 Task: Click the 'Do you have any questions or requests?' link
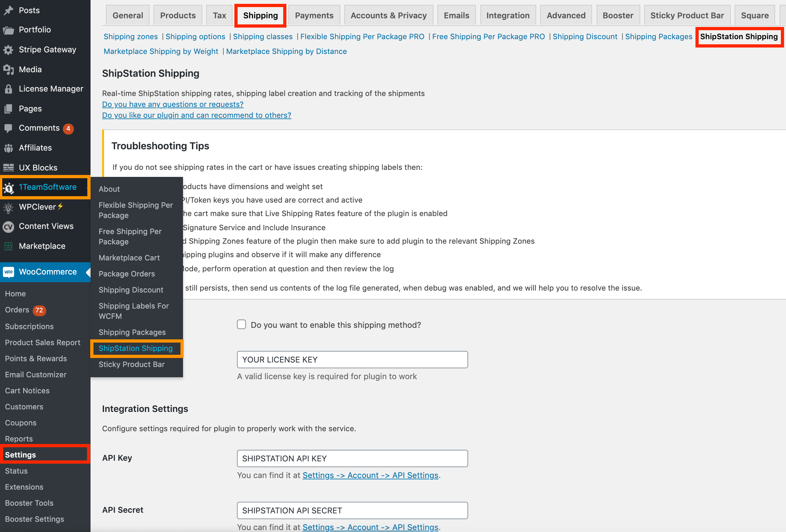[172, 105]
